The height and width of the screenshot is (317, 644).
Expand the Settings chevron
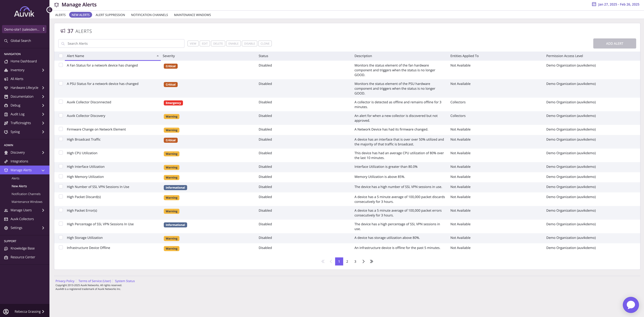click(x=43, y=228)
